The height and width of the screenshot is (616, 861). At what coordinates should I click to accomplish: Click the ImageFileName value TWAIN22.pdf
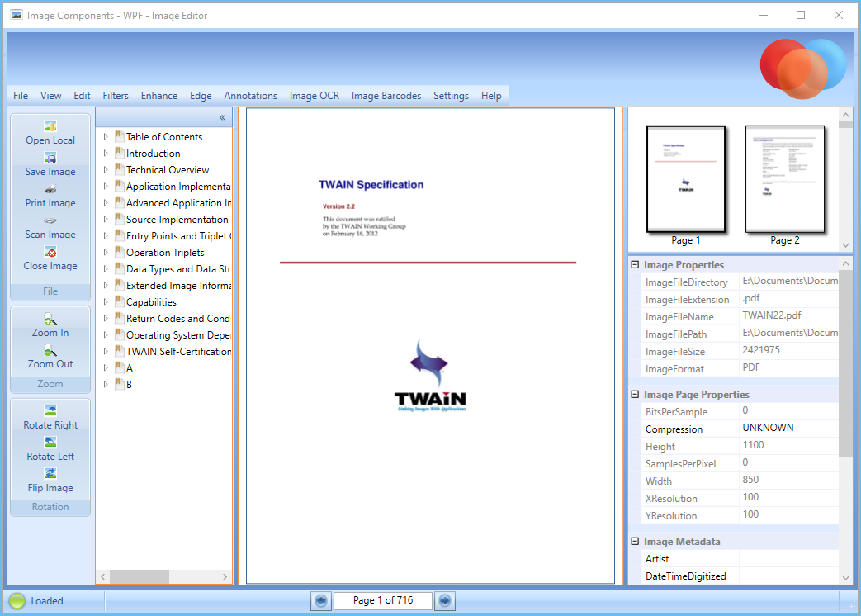pyautogui.click(x=772, y=315)
